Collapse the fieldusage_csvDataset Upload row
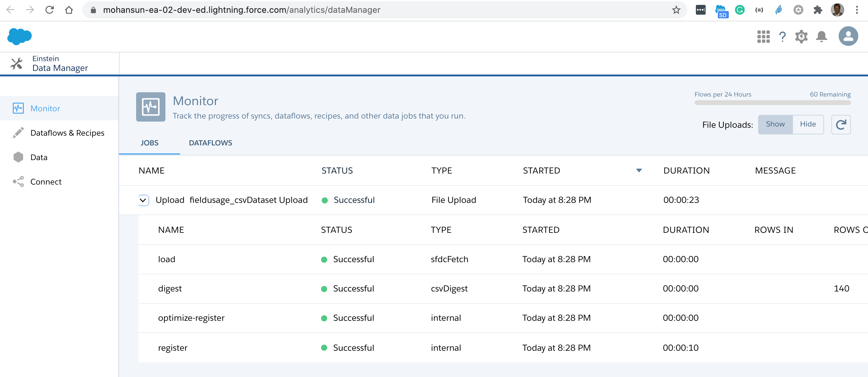The height and width of the screenshot is (377, 868). tap(143, 200)
